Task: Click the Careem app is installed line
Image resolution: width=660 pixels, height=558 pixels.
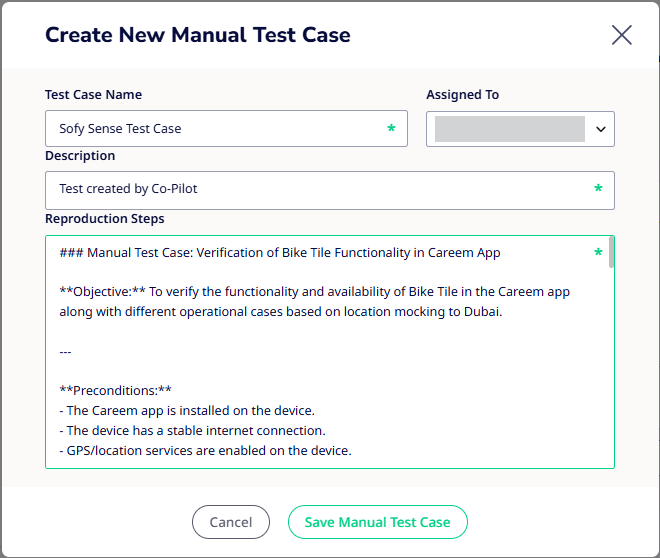Action: click(x=187, y=411)
